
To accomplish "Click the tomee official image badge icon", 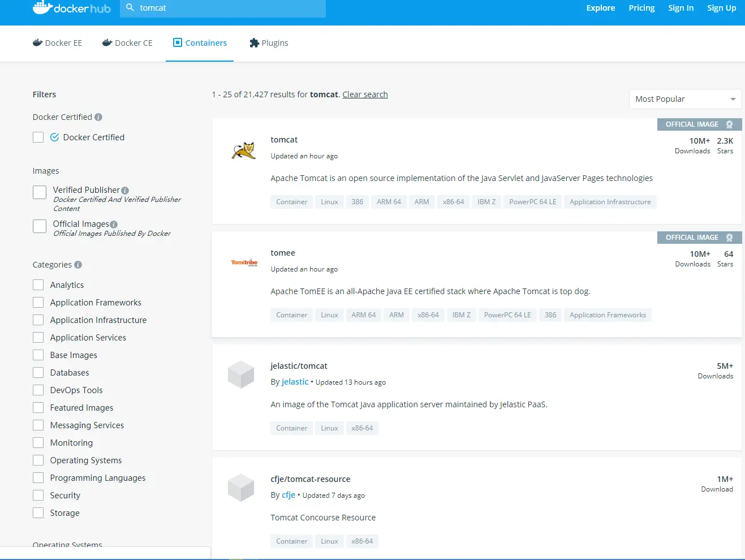I will click(730, 238).
